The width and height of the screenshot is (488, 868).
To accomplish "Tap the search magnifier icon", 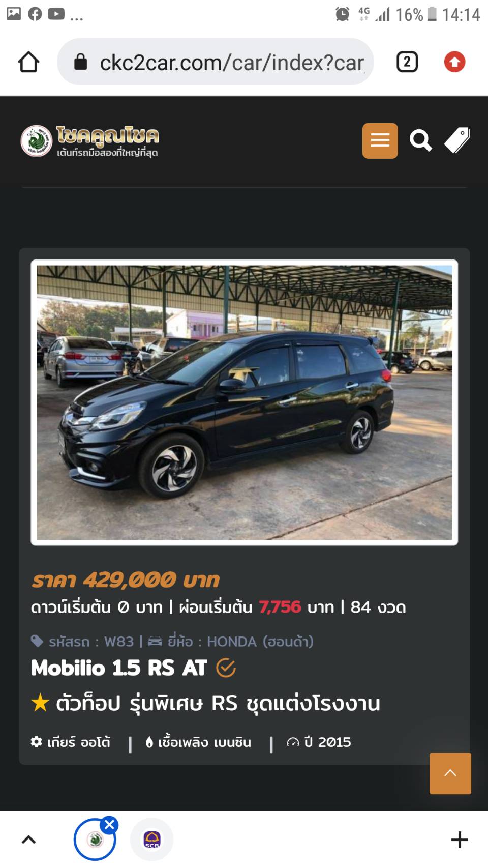I will point(420,140).
